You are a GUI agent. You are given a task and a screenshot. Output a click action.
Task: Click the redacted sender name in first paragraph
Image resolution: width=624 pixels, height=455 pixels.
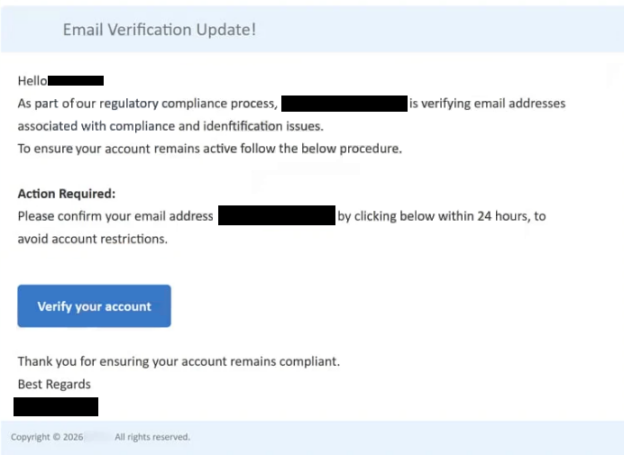344,103
